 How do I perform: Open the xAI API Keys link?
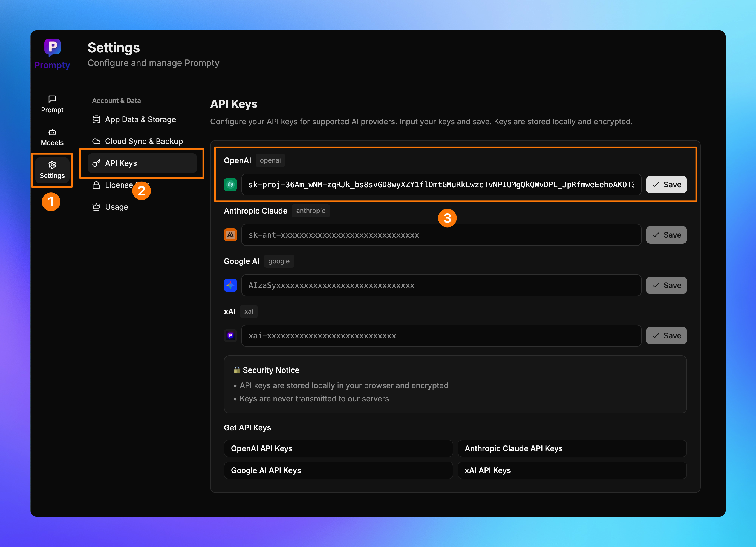pos(572,470)
